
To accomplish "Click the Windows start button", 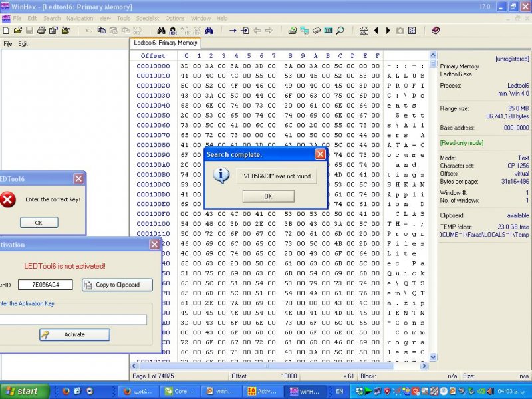I will [24, 391].
